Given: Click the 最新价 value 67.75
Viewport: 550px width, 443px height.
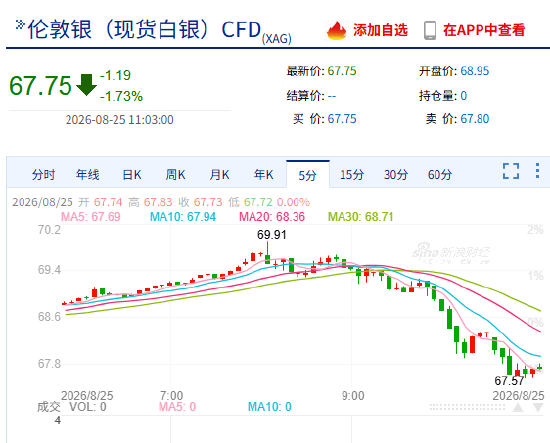Looking at the screenshot, I should 342,71.
